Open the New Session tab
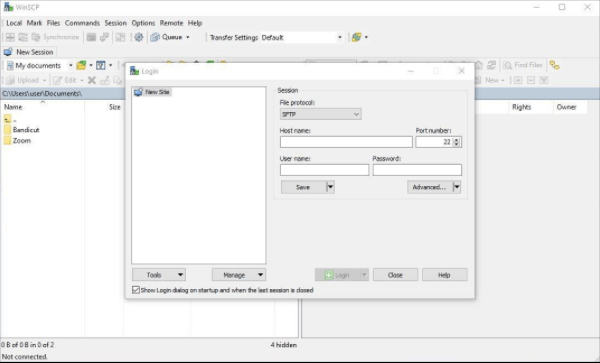Image resolution: width=600 pixels, height=363 pixels. 29,52
